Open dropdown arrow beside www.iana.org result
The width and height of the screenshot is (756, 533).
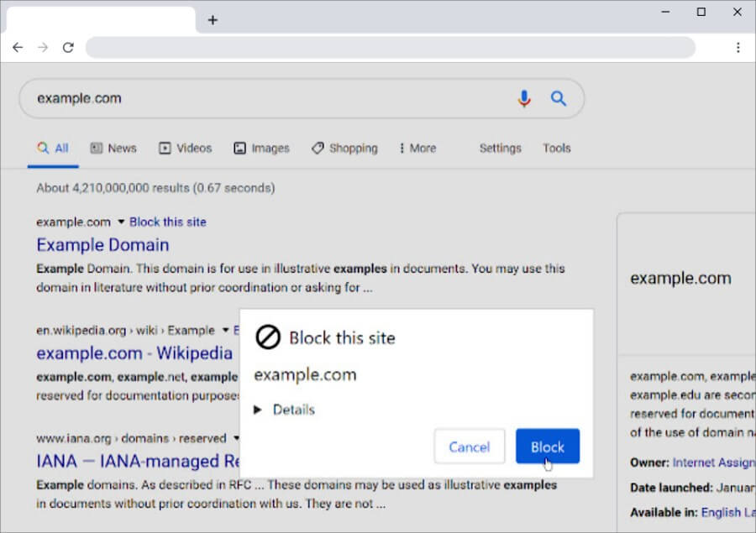(236, 438)
